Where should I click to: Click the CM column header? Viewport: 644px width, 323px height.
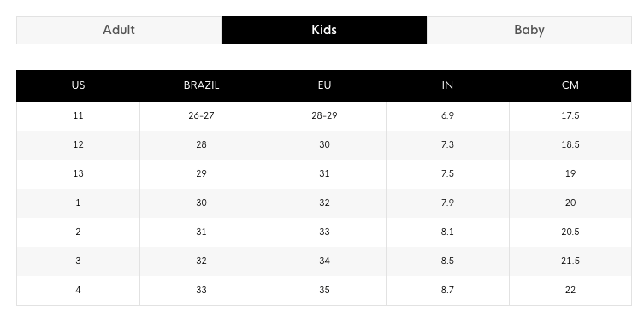tap(570, 85)
